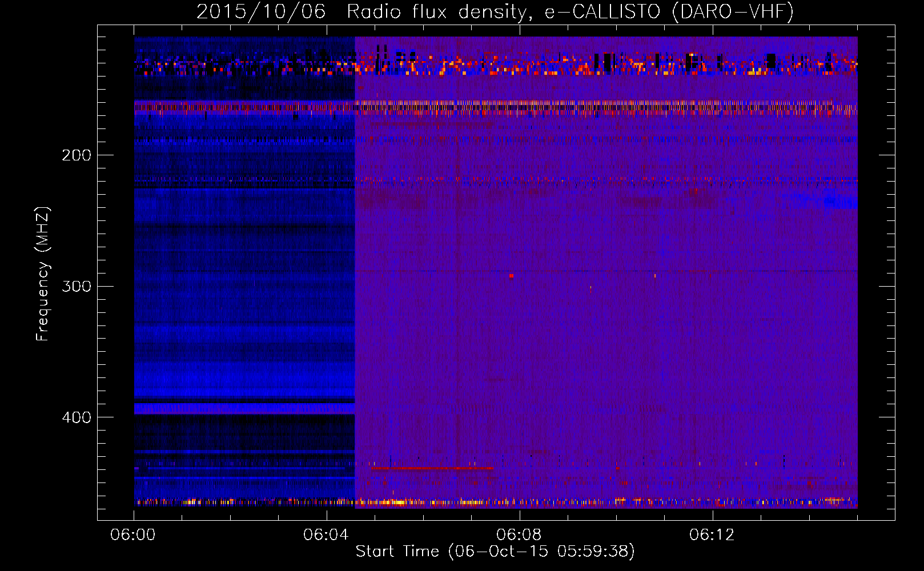Click the bright blue band just above 400 MHz

(x=244, y=408)
